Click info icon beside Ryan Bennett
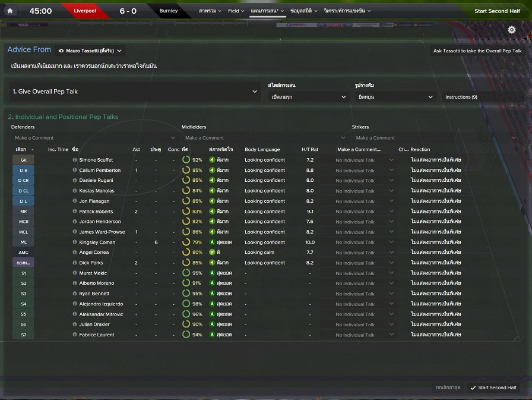Image resolution: width=532 pixels, height=400 pixels. coord(75,294)
